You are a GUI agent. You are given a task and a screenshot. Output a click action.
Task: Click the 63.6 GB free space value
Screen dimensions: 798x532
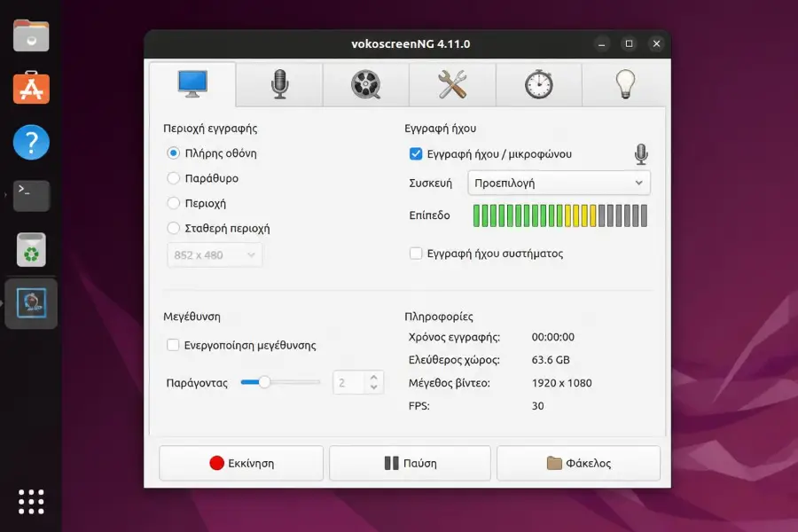tap(551, 360)
